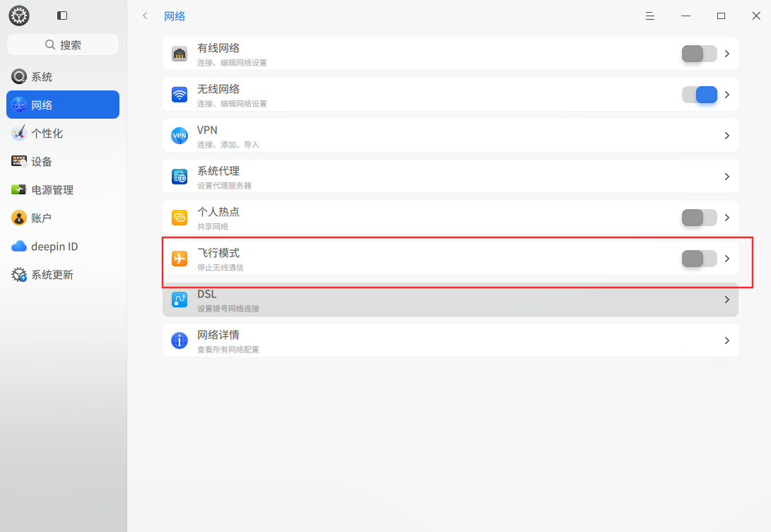This screenshot has width=771, height=532.
Task: Click the 系统 sidebar icon
Action: [x=19, y=77]
